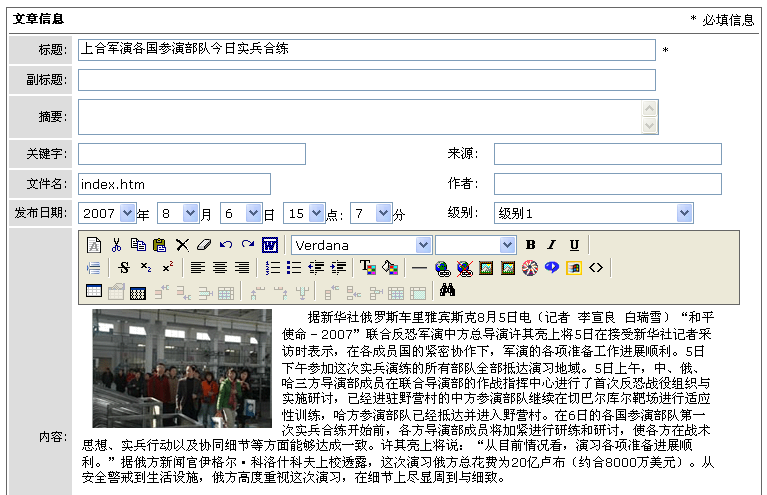
Task: Open the year 2007 dropdown
Action: [127, 213]
